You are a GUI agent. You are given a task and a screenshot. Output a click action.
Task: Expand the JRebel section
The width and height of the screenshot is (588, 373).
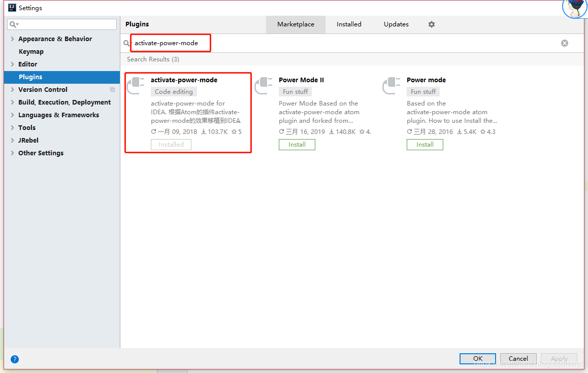click(x=12, y=140)
